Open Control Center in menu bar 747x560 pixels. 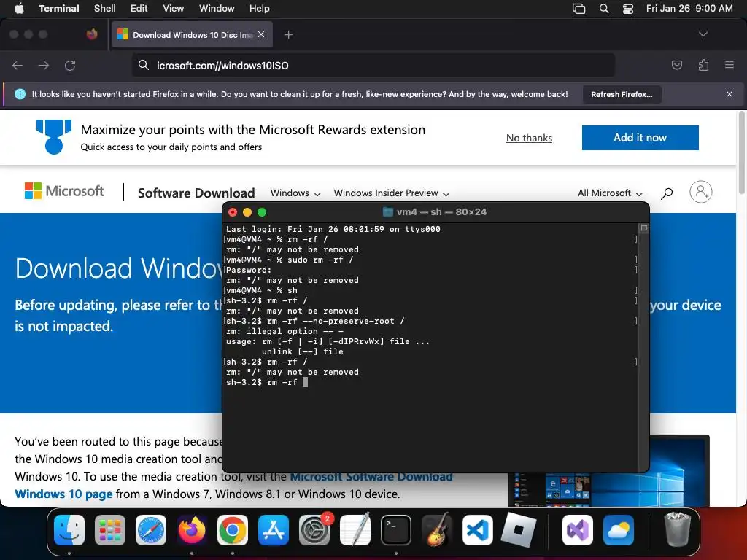(x=628, y=9)
